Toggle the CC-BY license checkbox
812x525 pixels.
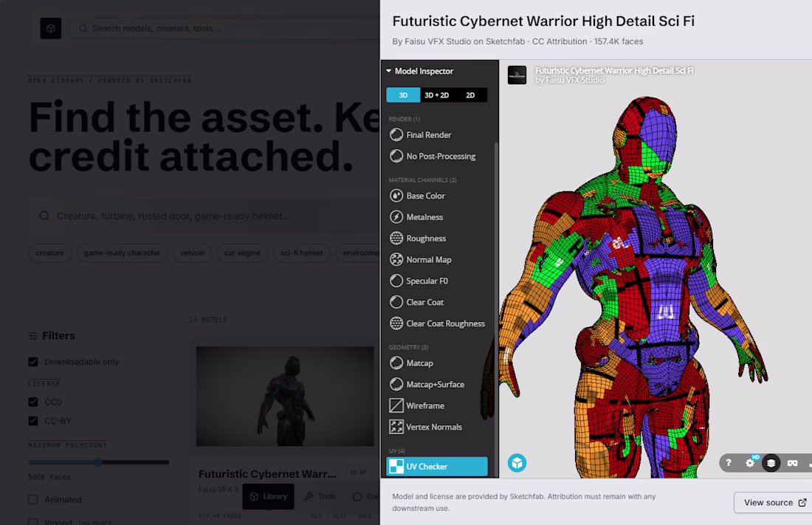(33, 421)
